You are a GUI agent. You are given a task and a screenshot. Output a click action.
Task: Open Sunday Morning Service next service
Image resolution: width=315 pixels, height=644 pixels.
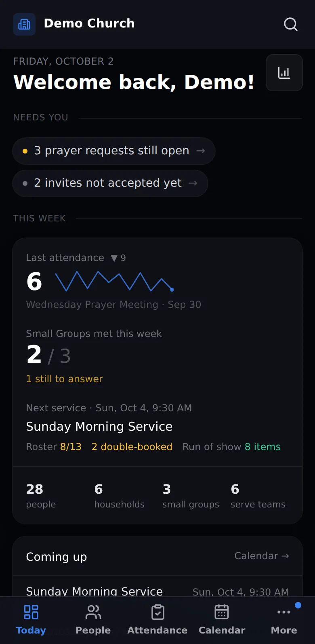point(99,427)
